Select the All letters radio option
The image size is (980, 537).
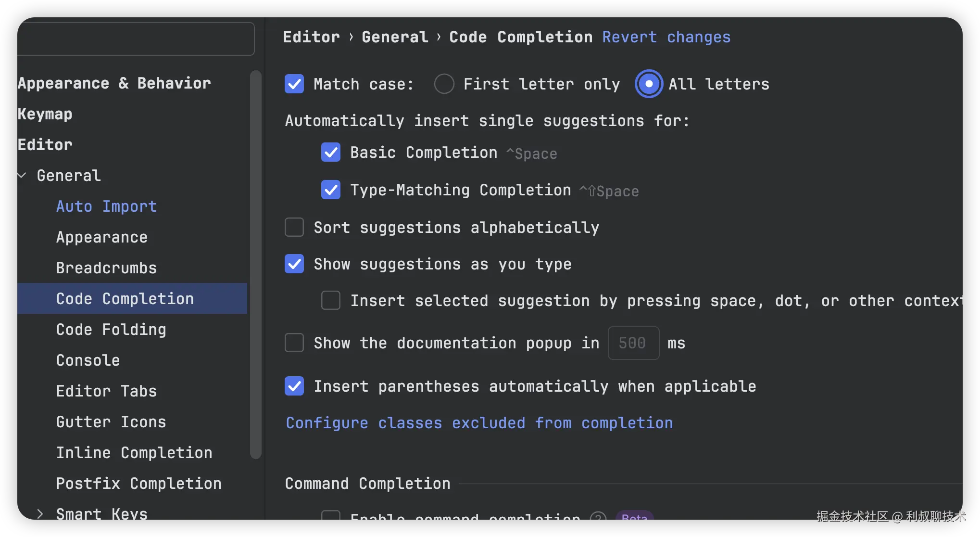tap(649, 84)
